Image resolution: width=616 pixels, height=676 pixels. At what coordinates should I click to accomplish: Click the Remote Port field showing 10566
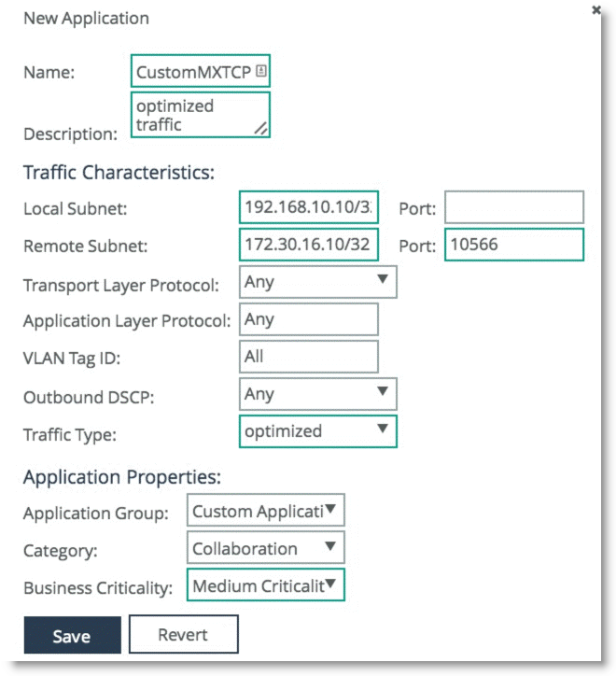[x=514, y=245]
